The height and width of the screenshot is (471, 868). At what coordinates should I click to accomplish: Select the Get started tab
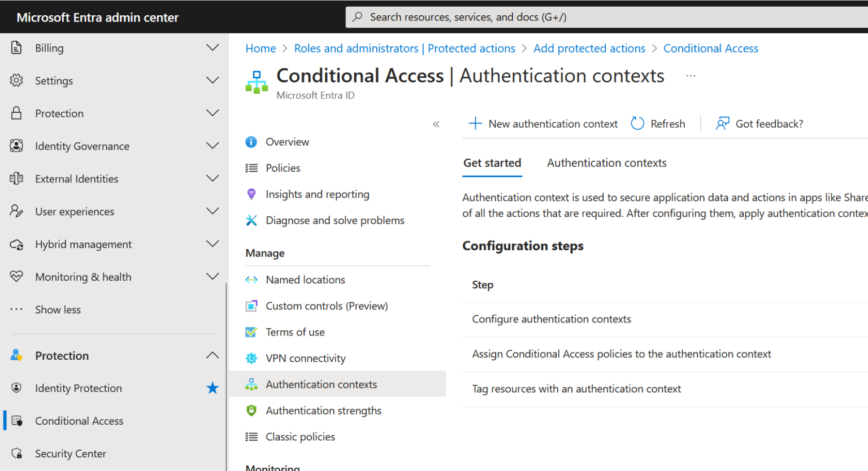[x=492, y=163]
